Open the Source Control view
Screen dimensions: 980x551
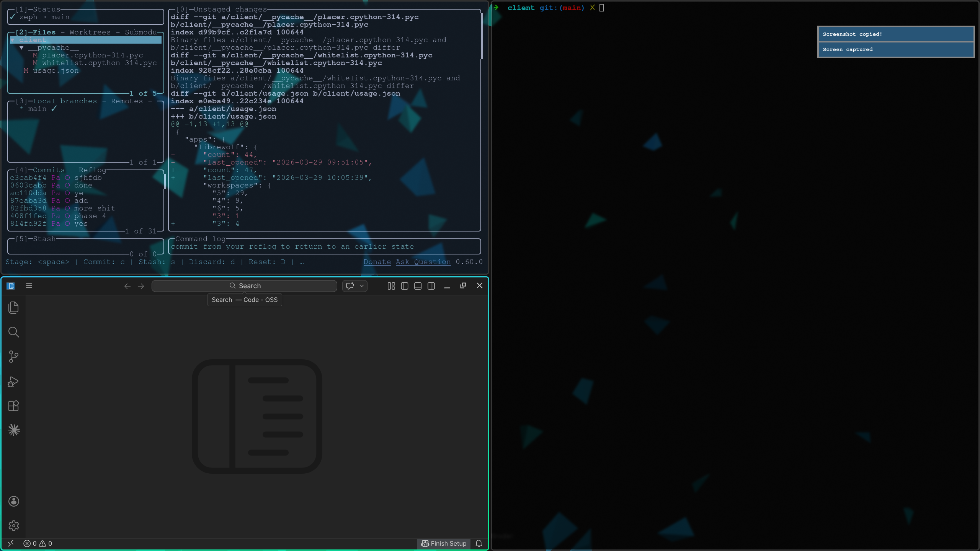tap(14, 357)
